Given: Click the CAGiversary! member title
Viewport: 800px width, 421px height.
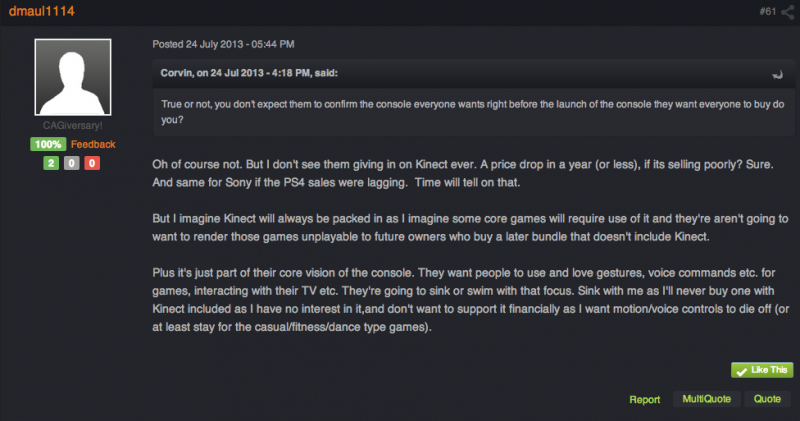Looking at the screenshot, I should [72, 126].
